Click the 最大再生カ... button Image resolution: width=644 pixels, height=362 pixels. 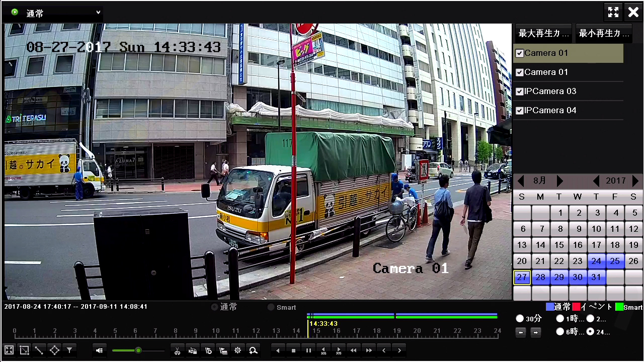click(x=543, y=34)
